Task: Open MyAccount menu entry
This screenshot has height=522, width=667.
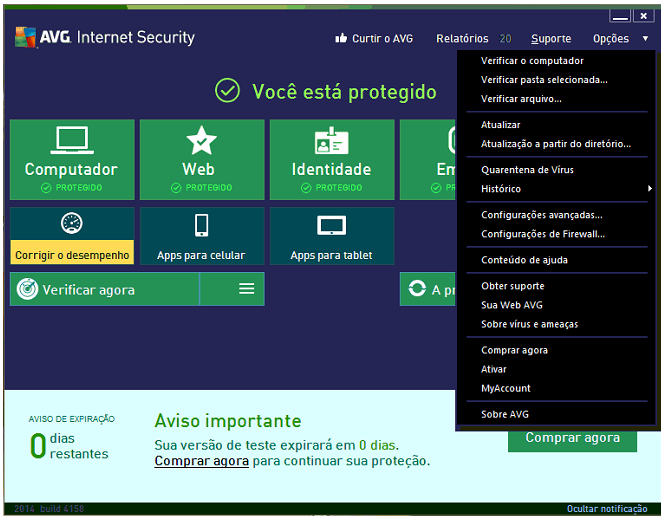Action: tap(506, 389)
